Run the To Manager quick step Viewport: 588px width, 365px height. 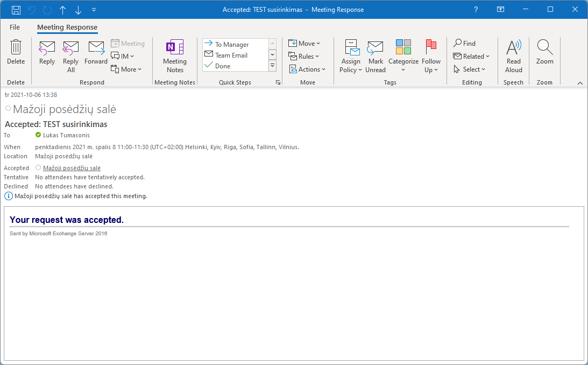[x=231, y=45]
